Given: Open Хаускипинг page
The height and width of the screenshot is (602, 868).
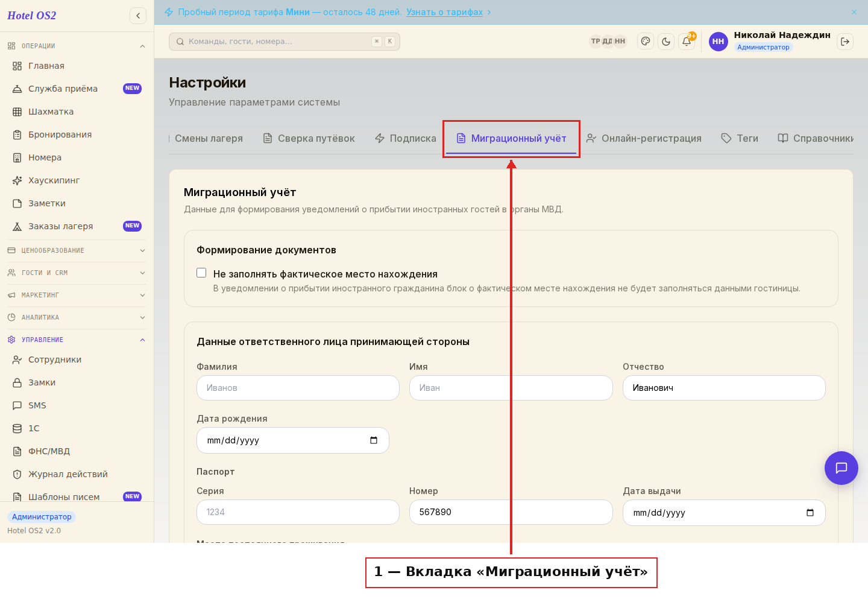Looking at the screenshot, I should click(77, 180).
